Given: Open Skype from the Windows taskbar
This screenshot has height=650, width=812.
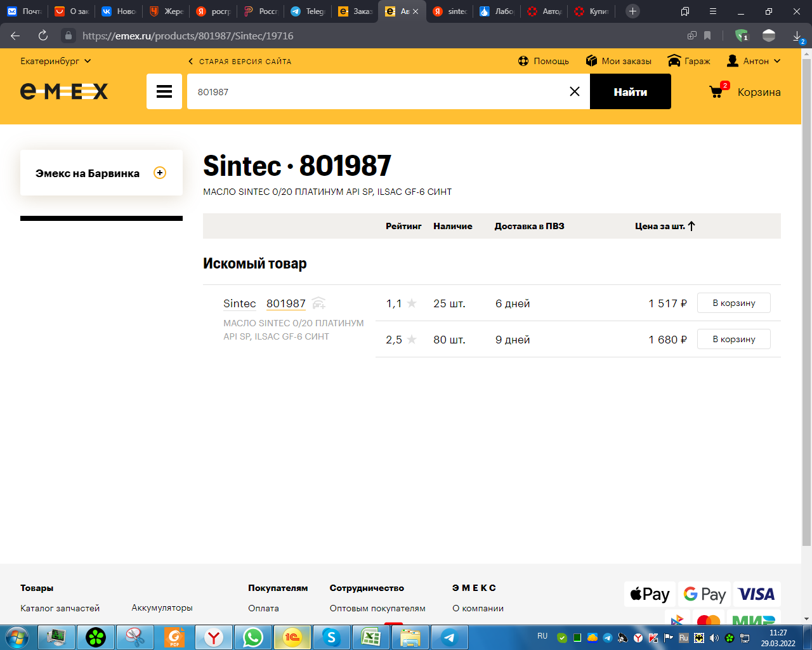Looking at the screenshot, I should pyautogui.click(x=332, y=637).
